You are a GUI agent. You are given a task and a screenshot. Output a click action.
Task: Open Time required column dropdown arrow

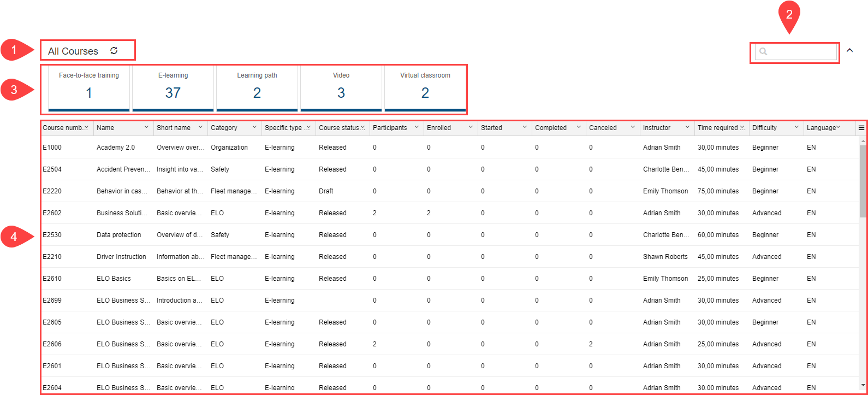tap(742, 127)
